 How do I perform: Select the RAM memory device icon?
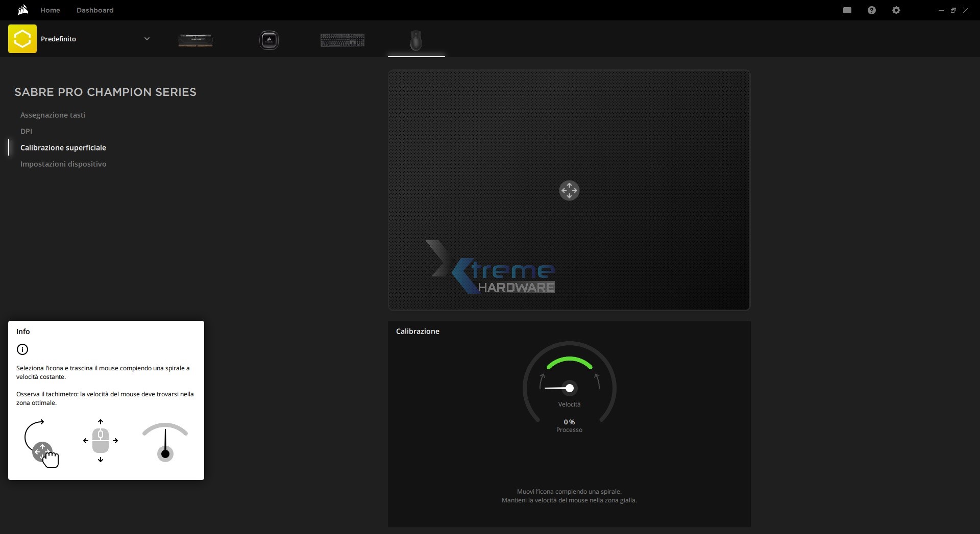point(195,40)
